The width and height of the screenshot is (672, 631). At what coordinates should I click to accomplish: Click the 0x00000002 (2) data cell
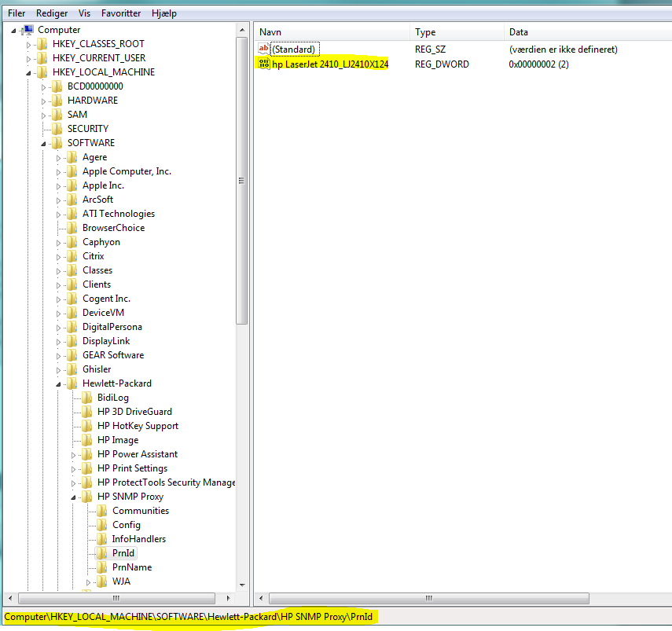tap(538, 64)
